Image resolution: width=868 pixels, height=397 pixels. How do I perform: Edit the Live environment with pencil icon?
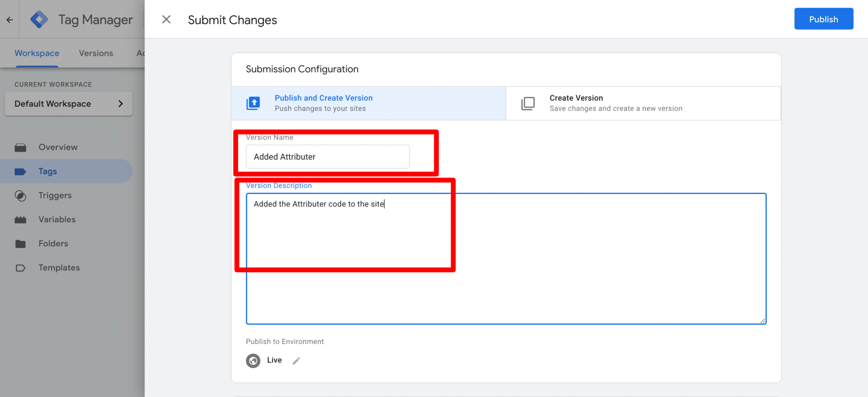point(296,361)
